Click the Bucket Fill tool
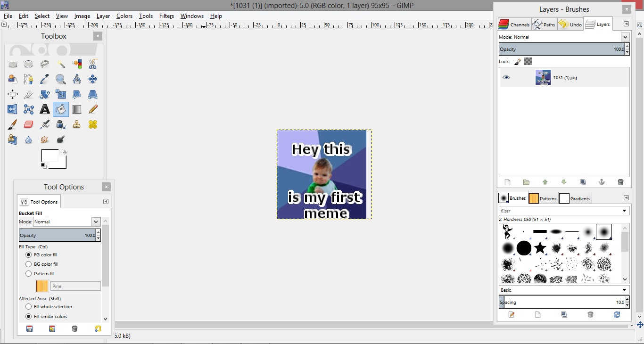644x344 pixels. click(61, 109)
